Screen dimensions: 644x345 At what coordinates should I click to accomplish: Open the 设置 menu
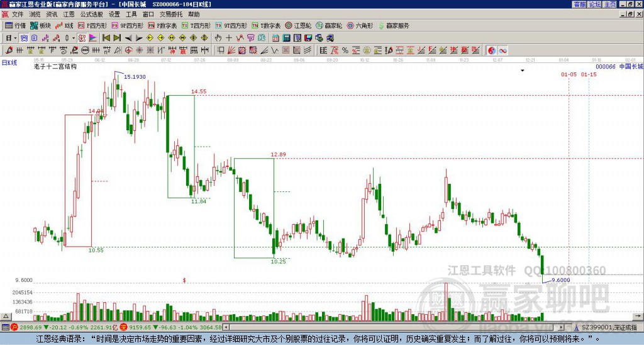tap(114, 14)
